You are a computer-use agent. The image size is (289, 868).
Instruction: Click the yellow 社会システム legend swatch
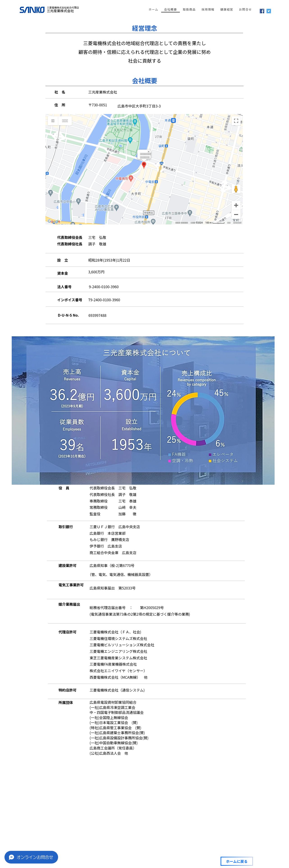tap(210, 461)
